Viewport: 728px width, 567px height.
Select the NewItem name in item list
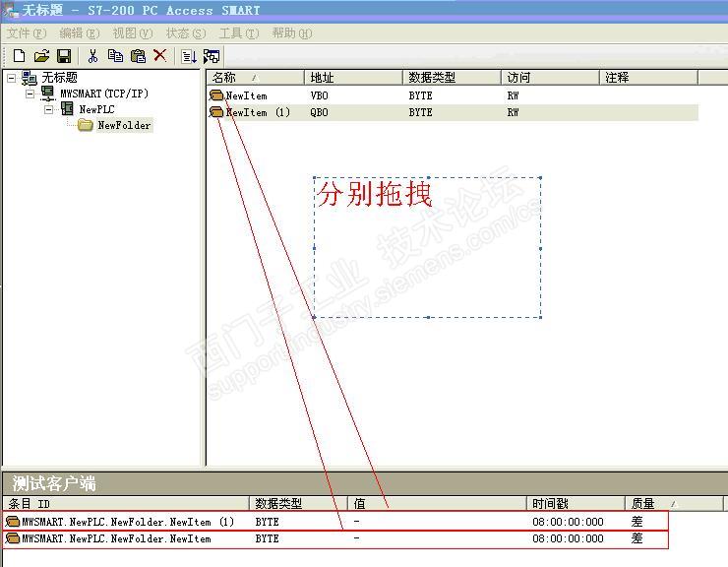click(246, 95)
